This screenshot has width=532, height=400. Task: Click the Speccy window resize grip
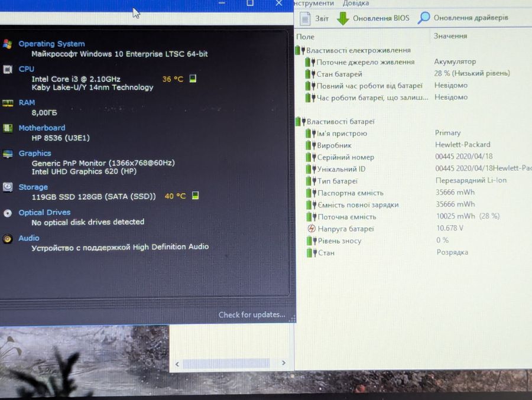coord(292,318)
